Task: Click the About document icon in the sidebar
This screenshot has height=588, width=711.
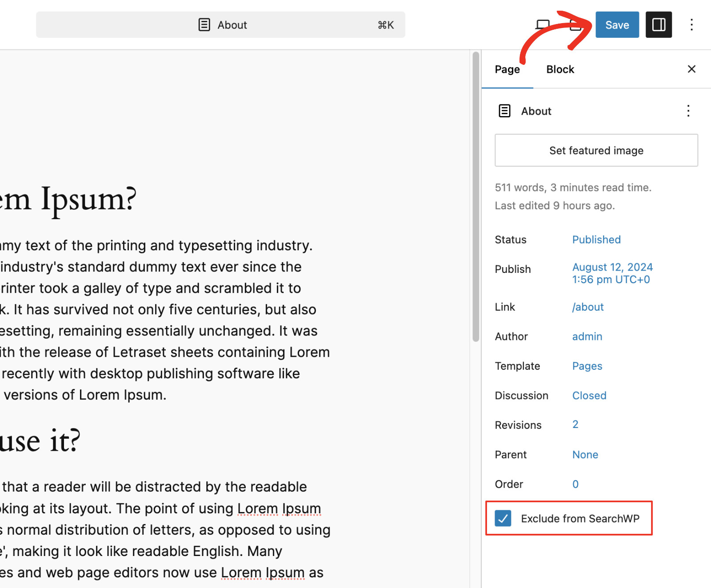Action: (x=504, y=111)
